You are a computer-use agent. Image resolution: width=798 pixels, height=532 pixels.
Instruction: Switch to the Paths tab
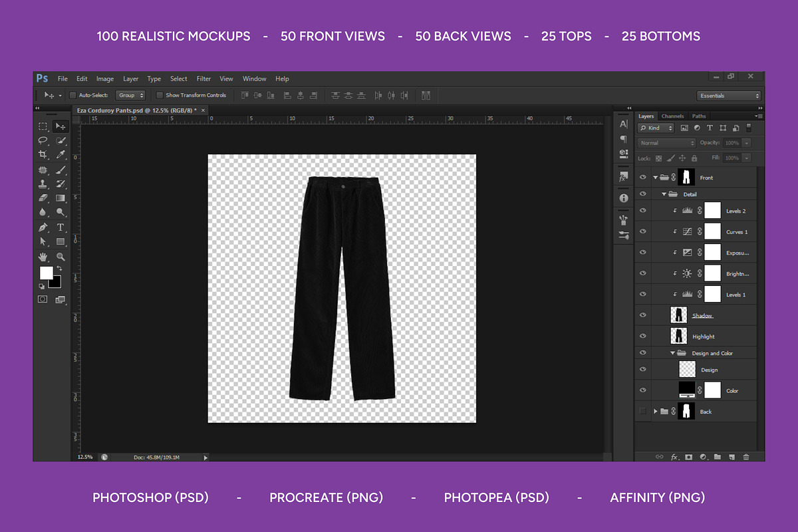point(698,116)
